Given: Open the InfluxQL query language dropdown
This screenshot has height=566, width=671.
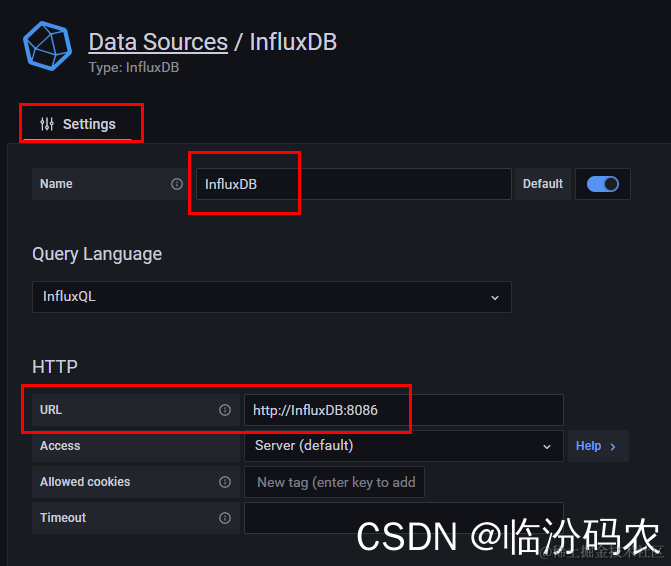Looking at the screenshot, I should click(x=272, y=297).
